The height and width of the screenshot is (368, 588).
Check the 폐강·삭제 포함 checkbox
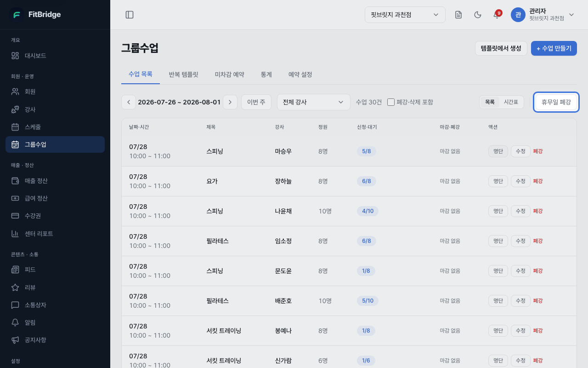(x=391, y=102)
